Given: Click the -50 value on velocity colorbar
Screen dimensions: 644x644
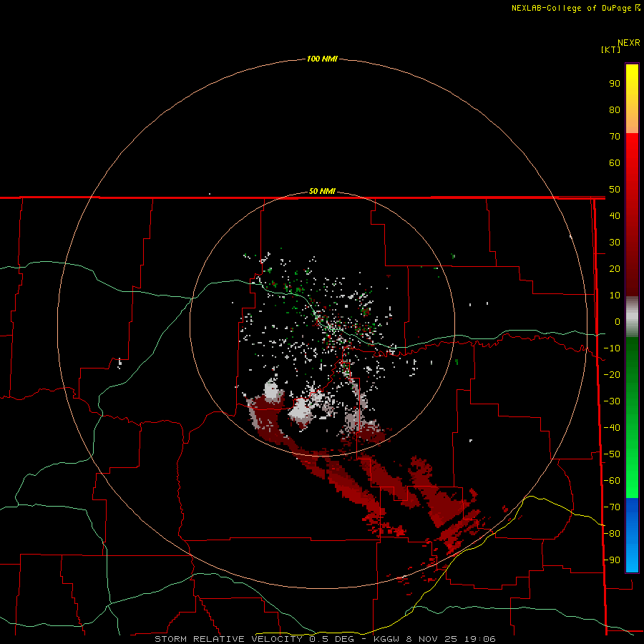Looking at the screenshot, I should pos(612,454).
